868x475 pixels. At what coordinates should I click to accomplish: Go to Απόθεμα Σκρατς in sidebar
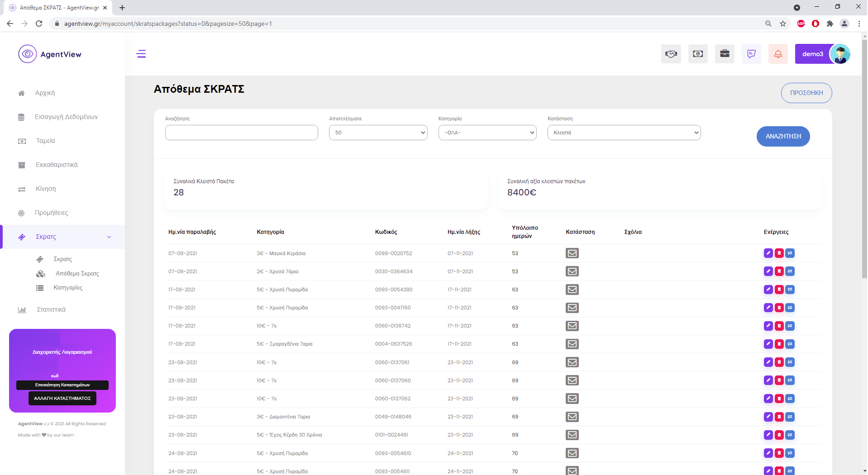77,274
